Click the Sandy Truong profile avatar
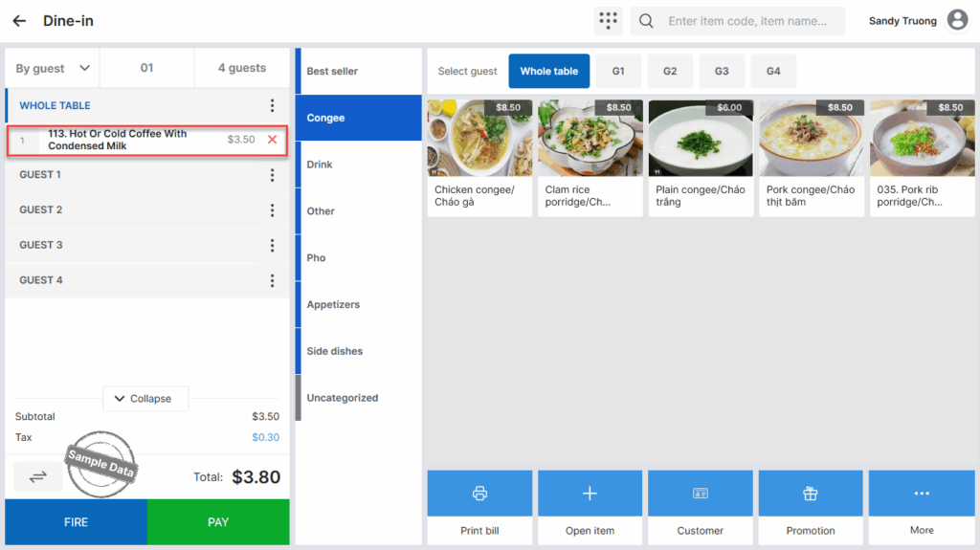This screenshot has height=550, width=980. tap(957, 21)
